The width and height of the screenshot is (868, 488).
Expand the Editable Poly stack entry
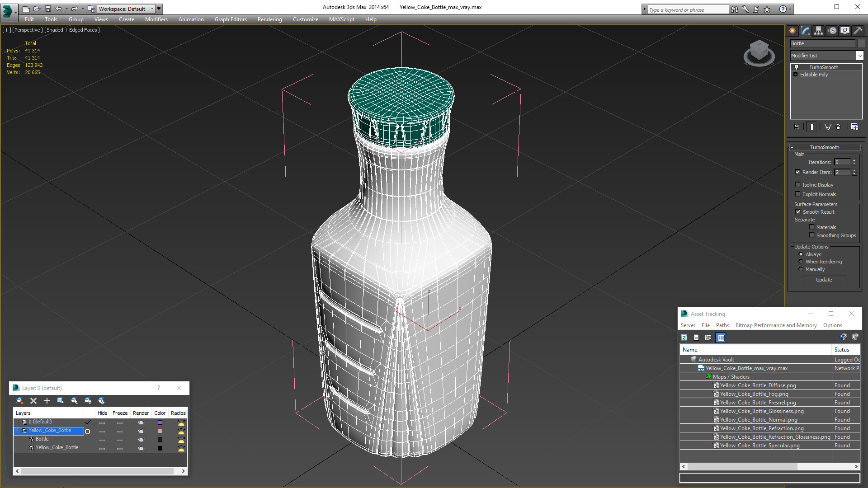796,75
